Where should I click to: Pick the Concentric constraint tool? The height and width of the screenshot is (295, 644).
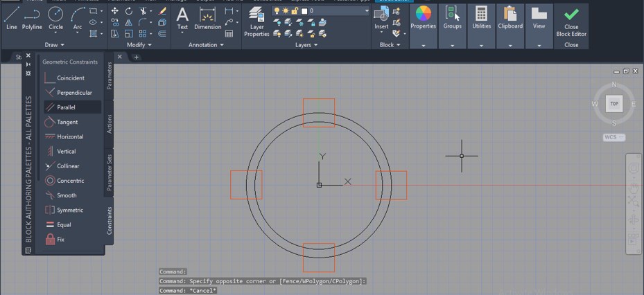click(x=70, y=181)
